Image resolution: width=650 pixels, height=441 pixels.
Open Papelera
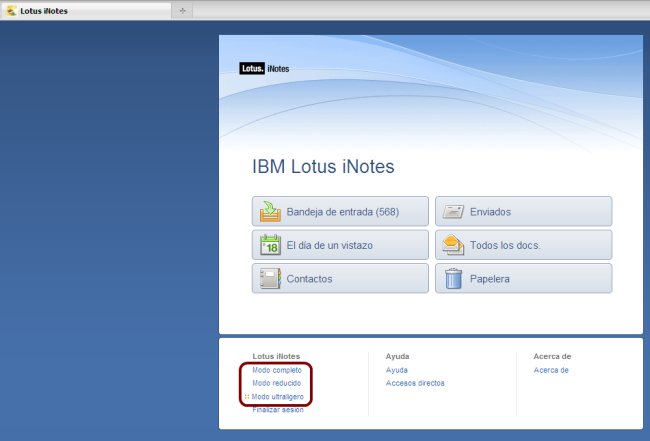[x=524, y=279]
